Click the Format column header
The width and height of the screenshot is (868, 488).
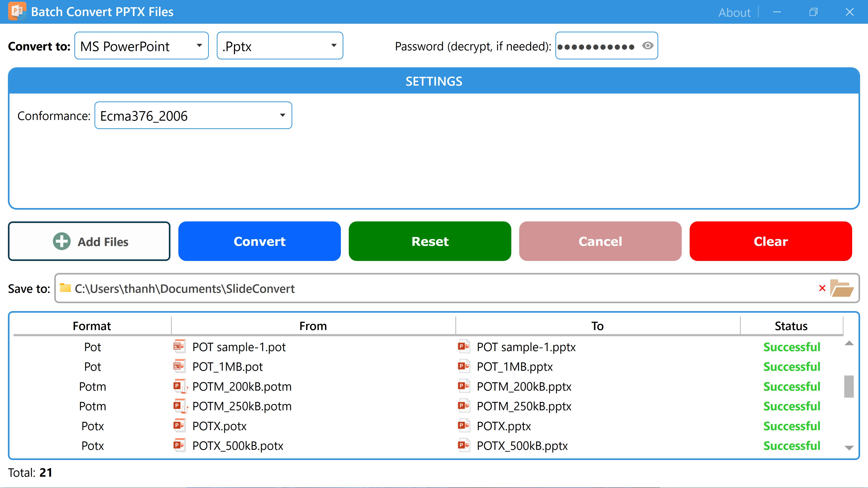click(x=92, y=326)
